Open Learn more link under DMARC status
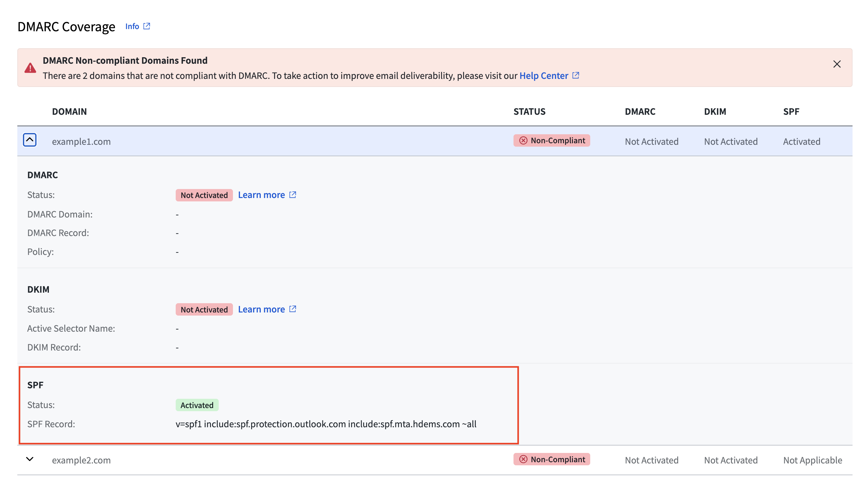The image size is (868, 495). tap(261, 195)
